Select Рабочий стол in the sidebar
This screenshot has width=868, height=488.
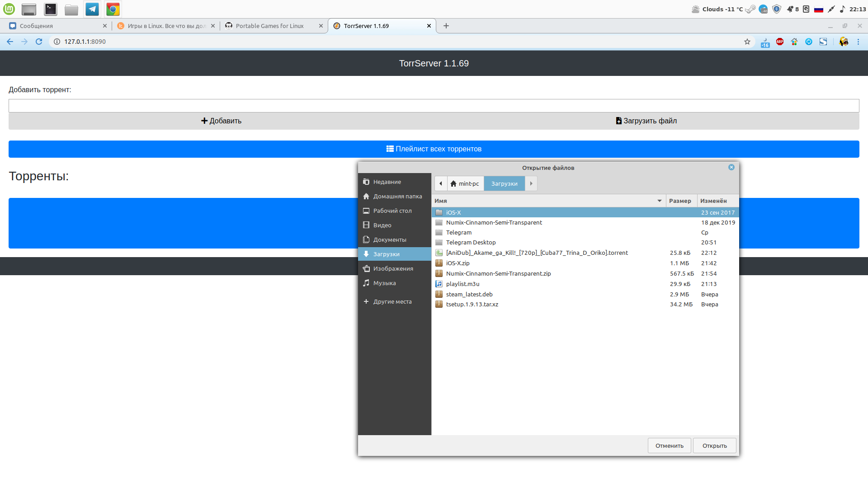[x=395, y=211]
